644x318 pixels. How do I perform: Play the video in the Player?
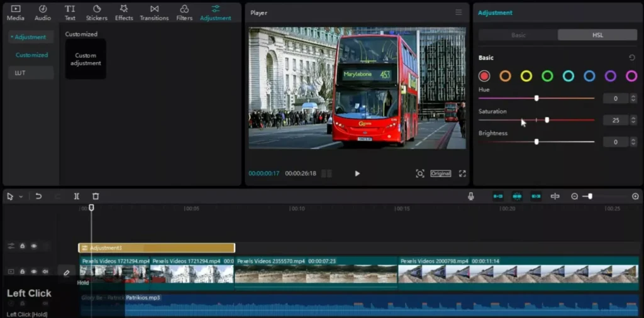click(x=357, y=173)
